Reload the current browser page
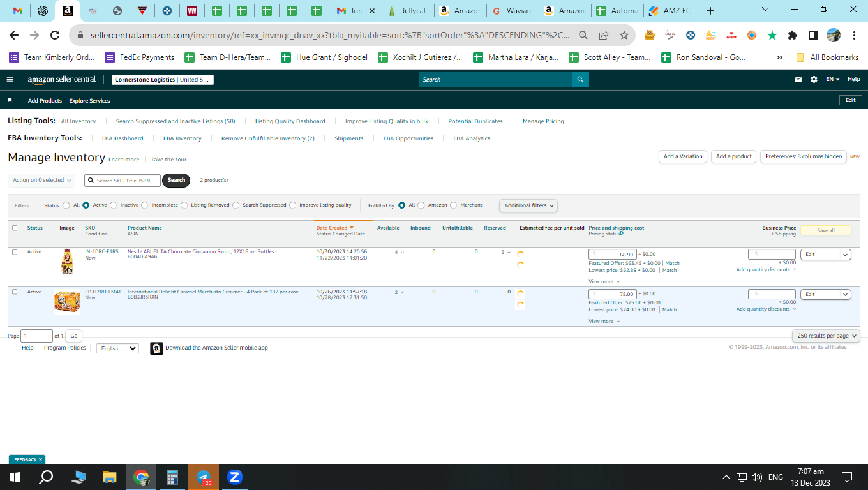The height and width of the screenshot is (490, 868). pos(55,35)
